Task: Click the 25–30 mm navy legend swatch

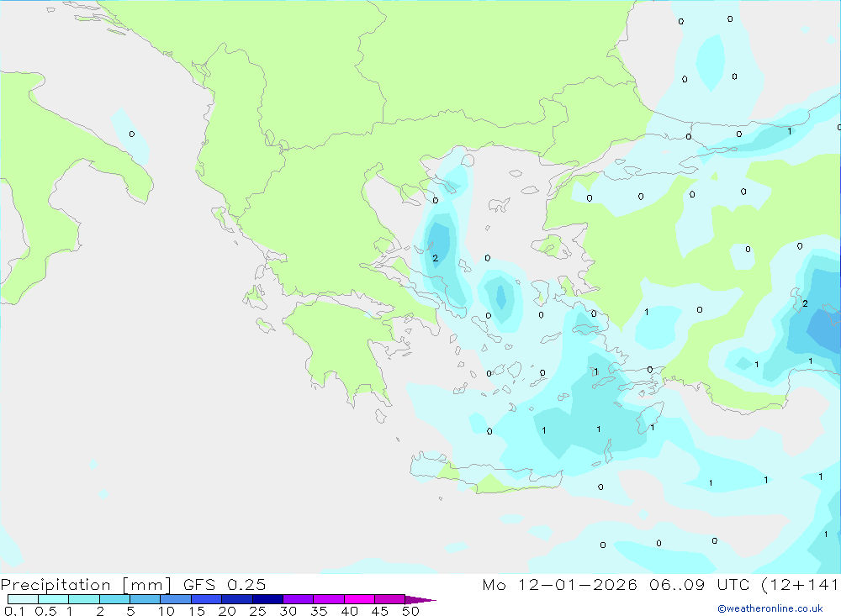Action: click(x=267, y=599)
